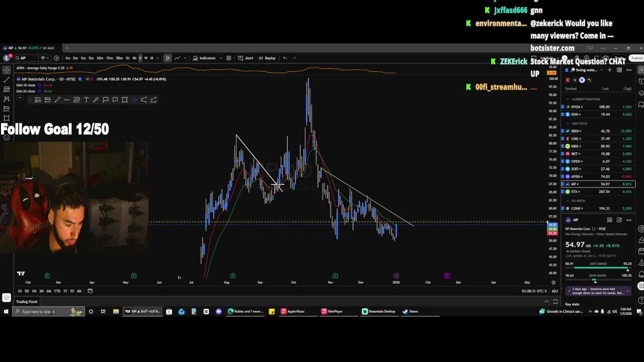
Task: Open the Trading Panel
Action: [27, 302]
